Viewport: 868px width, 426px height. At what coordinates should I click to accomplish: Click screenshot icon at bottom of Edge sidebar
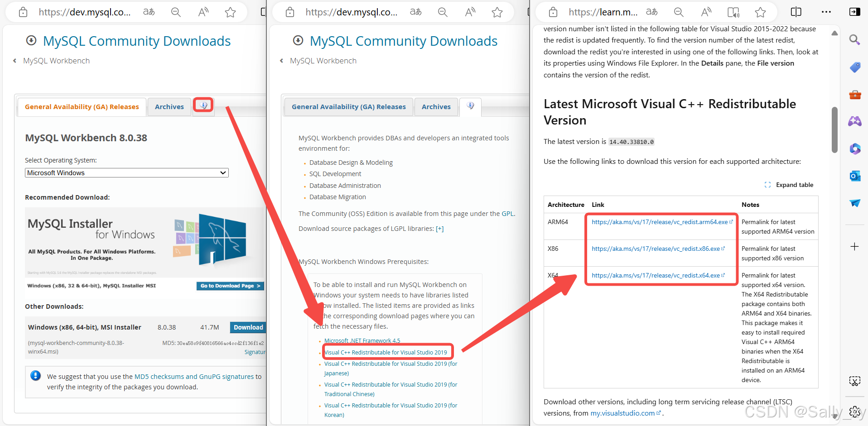coord(854,381)
